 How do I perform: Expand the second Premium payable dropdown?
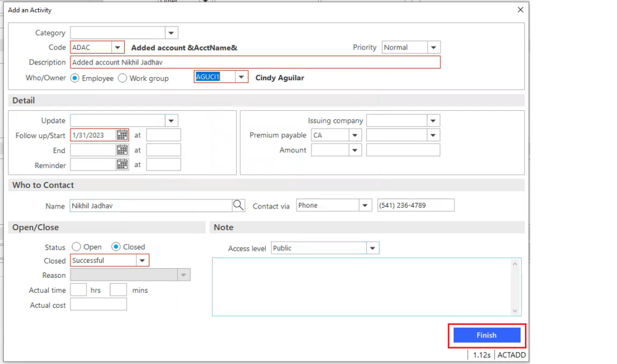(433, 135)
